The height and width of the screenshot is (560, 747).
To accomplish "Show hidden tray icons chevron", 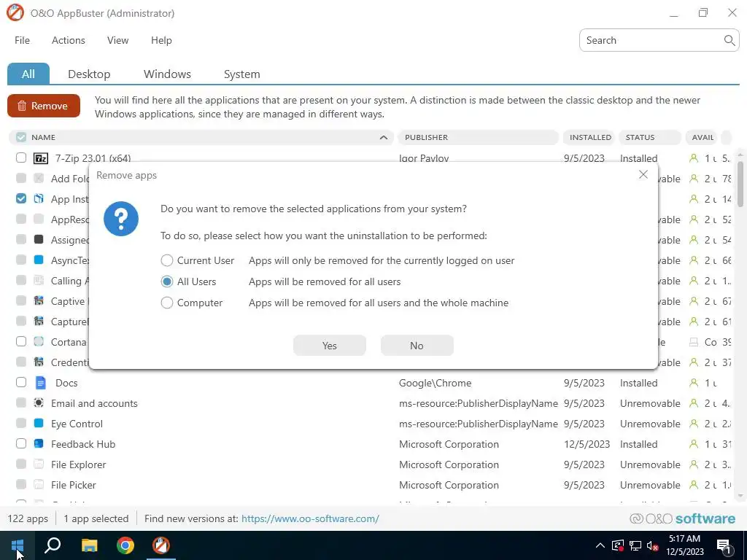I will [x=600, y=545].
